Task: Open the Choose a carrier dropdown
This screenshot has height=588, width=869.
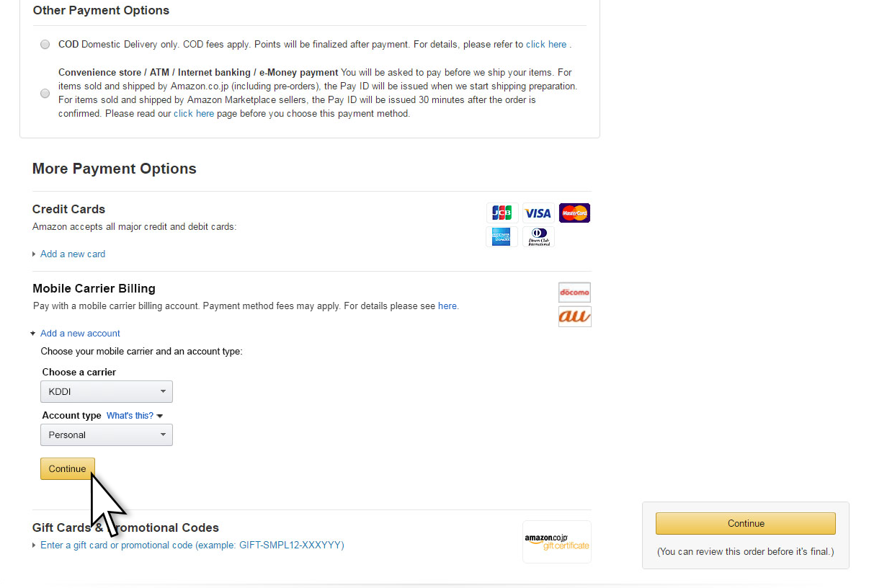Action: tap(107, 392)
